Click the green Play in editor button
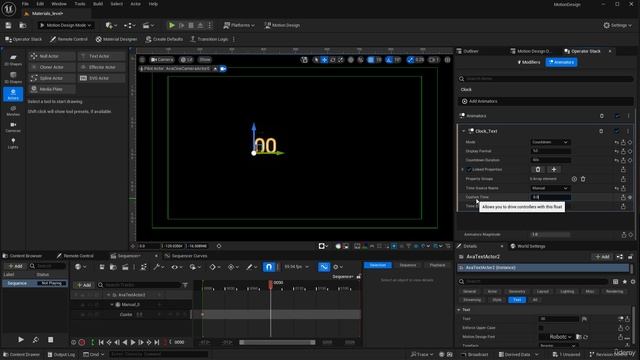Screen dimensions: 640x360 (172, 25)
